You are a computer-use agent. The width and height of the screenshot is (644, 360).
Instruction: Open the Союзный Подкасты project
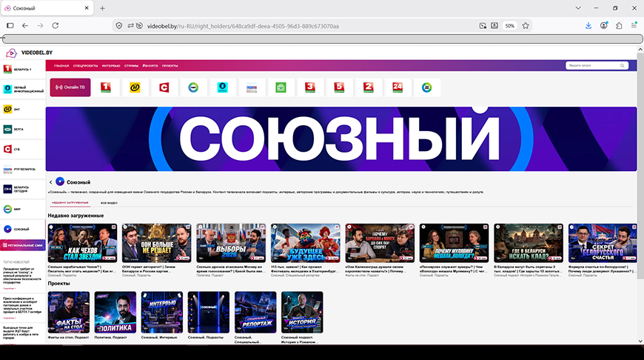tap(209, 313)
